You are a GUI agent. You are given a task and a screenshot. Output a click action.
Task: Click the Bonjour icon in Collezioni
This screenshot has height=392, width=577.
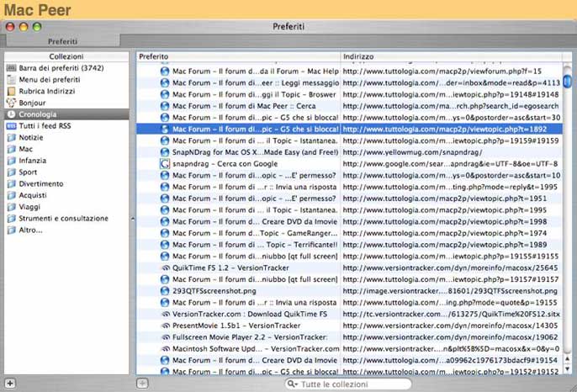tap(12, 103)
